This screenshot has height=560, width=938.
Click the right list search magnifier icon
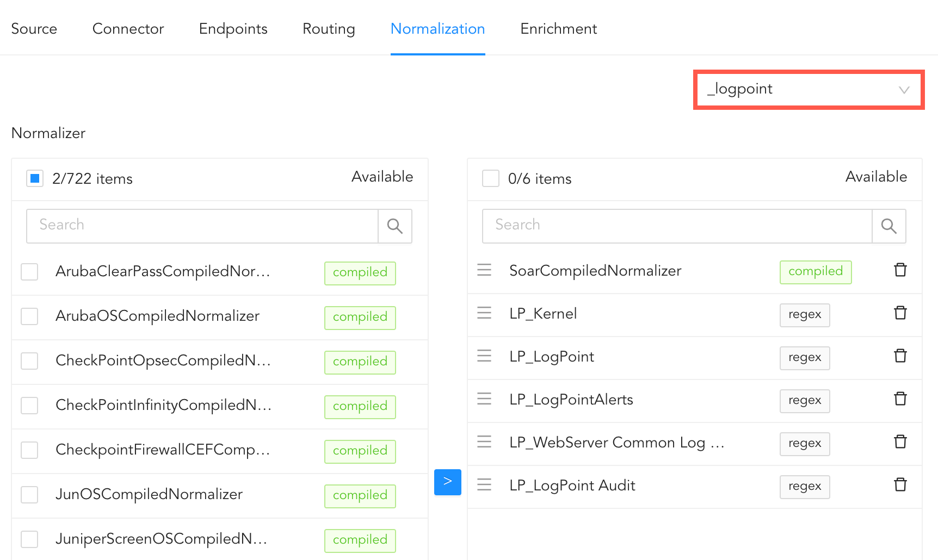click(888, 226)
